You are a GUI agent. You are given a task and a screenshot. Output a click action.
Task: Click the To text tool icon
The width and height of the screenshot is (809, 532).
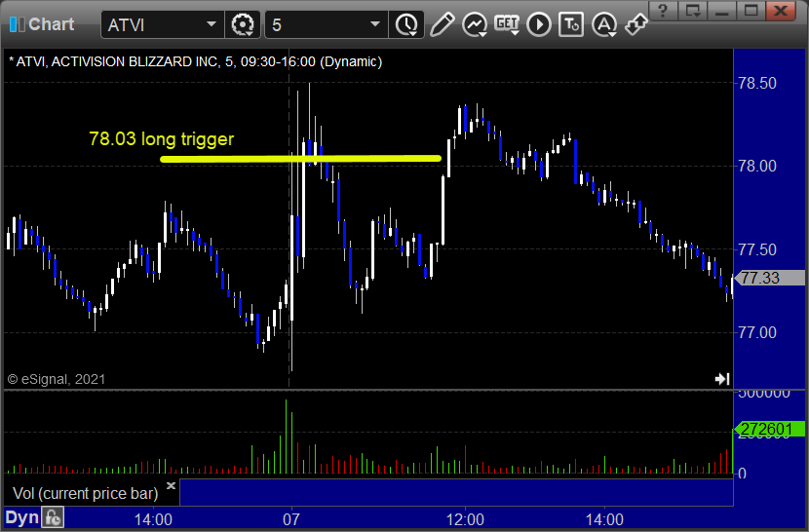(x=571, y=24)
